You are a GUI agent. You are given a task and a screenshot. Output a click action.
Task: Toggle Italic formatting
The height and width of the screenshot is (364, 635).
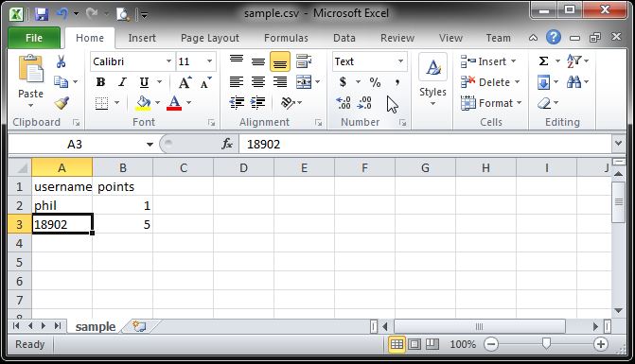(122, 82)
